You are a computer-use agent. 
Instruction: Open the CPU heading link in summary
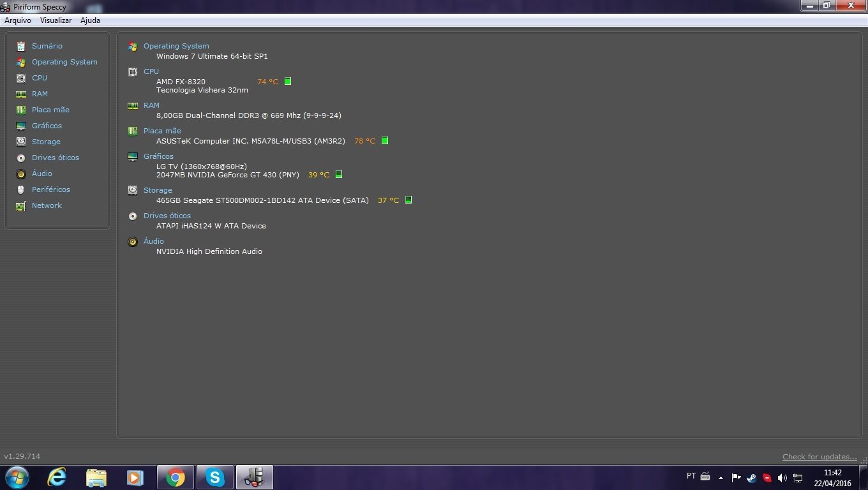(x=151, y=71)
